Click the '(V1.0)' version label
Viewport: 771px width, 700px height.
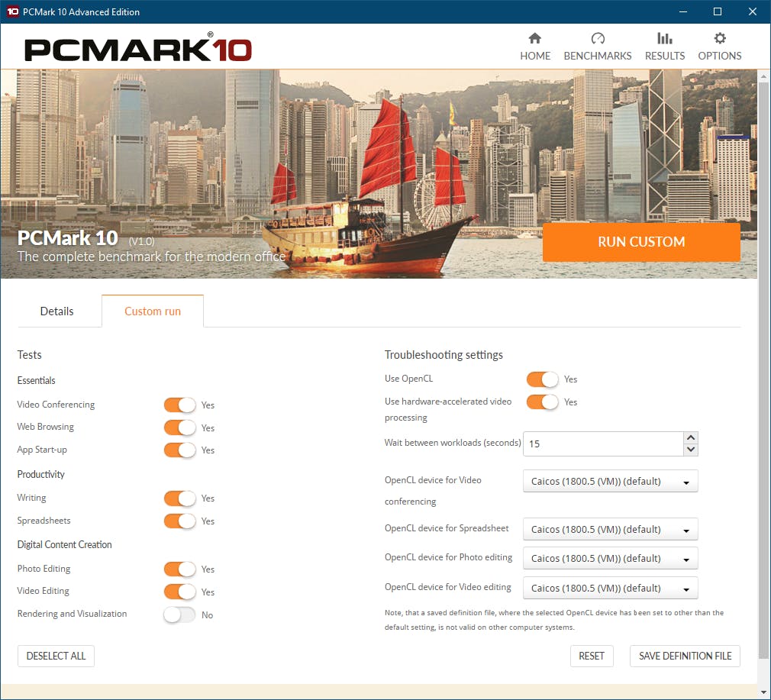[x=142, y=241]
